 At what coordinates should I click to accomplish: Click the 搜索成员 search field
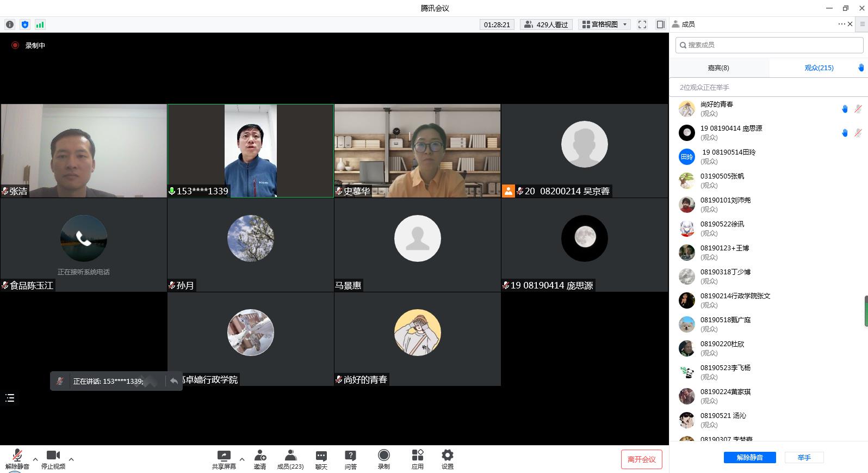point(769,45)
